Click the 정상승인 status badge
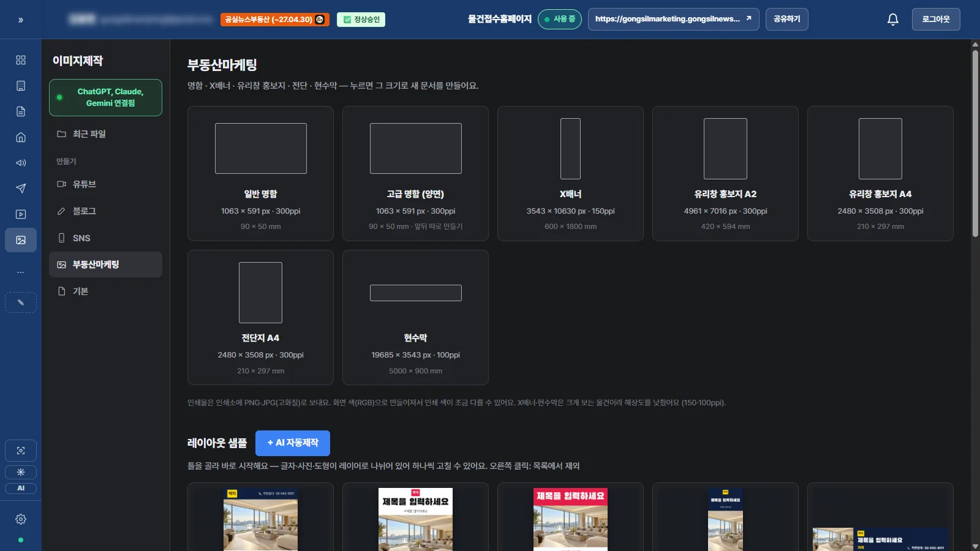 pyautogui.click(x=361, y=20)
